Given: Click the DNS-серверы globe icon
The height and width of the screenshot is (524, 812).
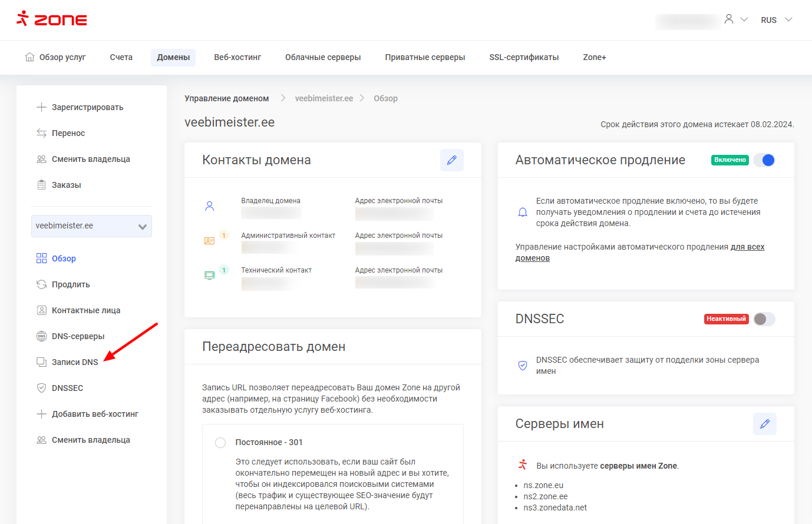Looking at the screenshot, I should [x=41, y=336].
